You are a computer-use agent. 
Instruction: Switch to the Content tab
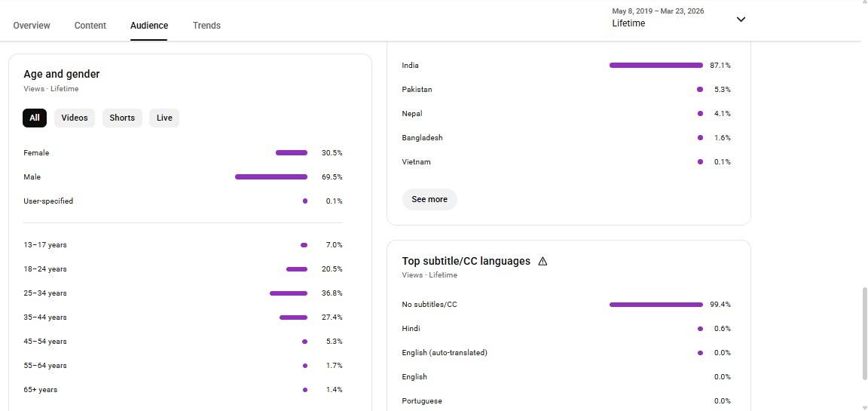(90, 26)
